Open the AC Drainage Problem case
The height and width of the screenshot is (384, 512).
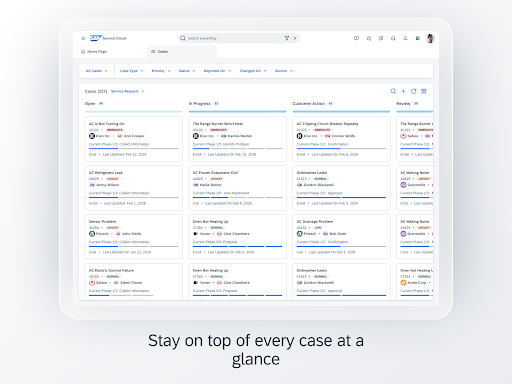click(341, 237)
